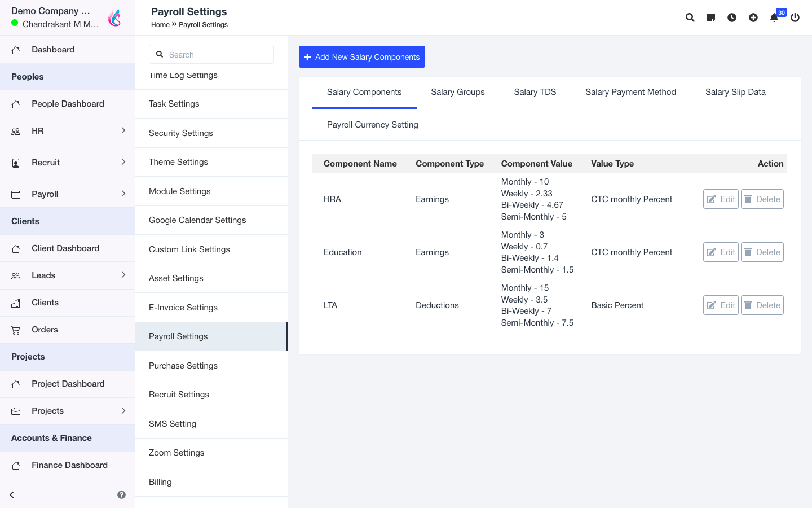Click the plus circle quick-add icon

(753, 17)
